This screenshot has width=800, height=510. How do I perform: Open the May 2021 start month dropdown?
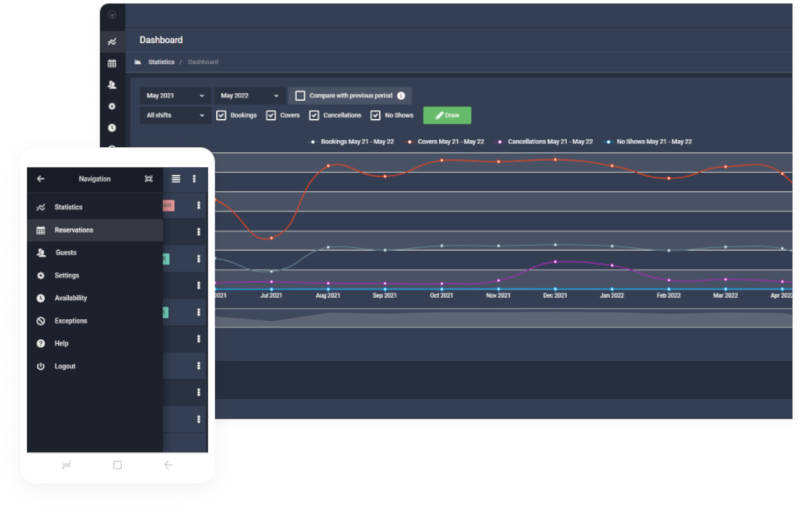tap(175, 96)
